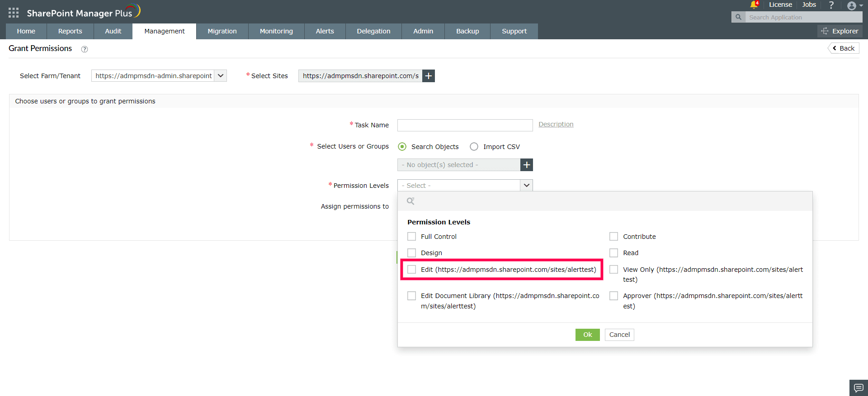Click the SharePoint Manager Plus logo
The height and width of the screenshot is (396, 868).
(x=84, y=12)
